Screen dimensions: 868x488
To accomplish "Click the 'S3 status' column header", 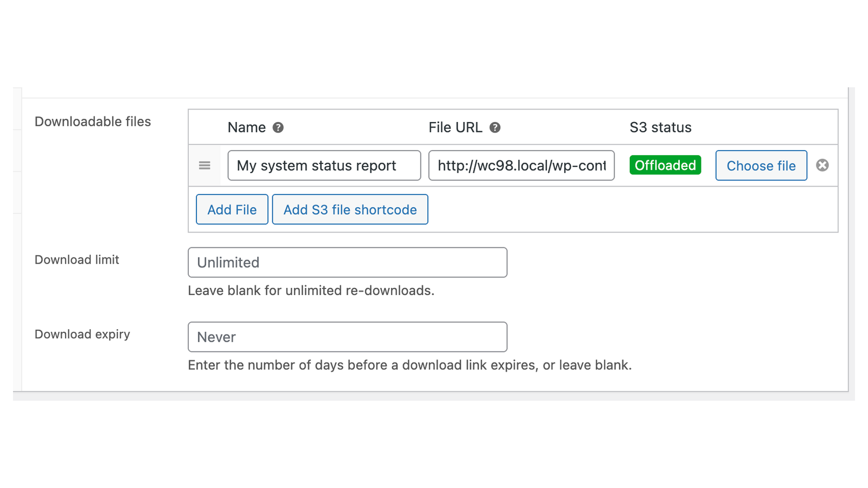I will (660, 127).
